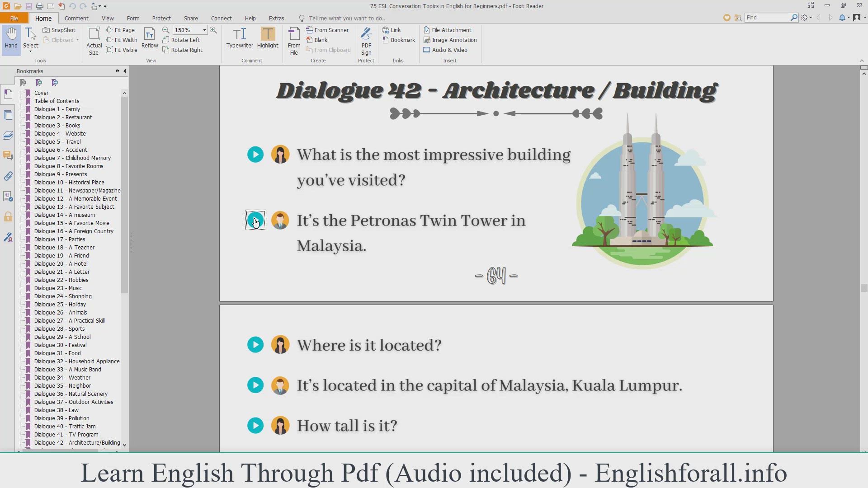The image size is (868, 488).
Task: Collapse the Bookmarks panel
Action: click(125, 71)
